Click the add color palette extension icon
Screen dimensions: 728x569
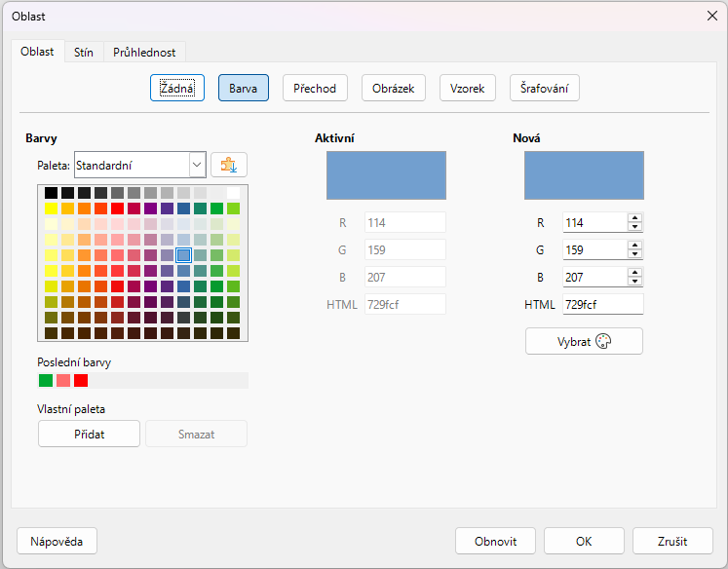click(229, 165)
